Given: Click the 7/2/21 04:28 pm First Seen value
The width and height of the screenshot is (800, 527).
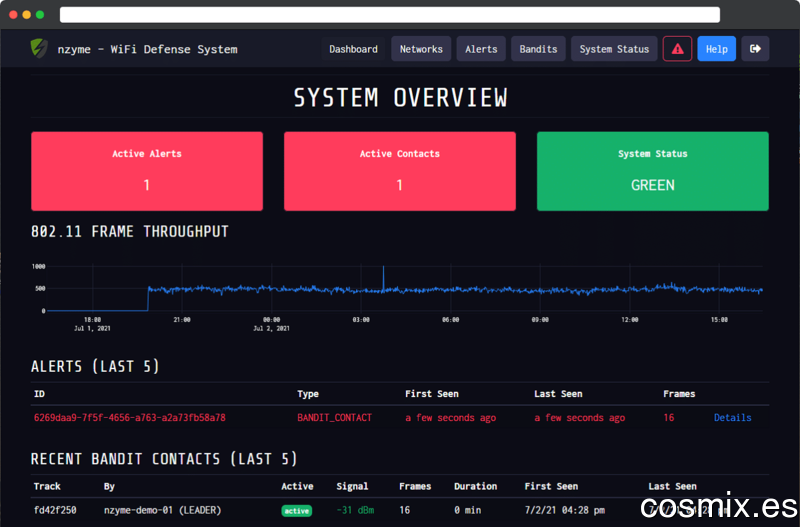Looking at the screenshot, I should tap(564, 510).
